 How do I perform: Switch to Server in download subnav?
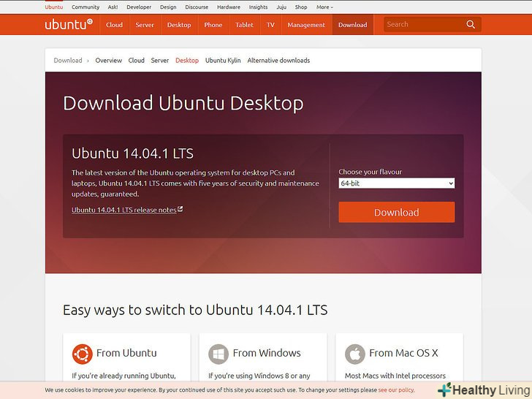160,61
